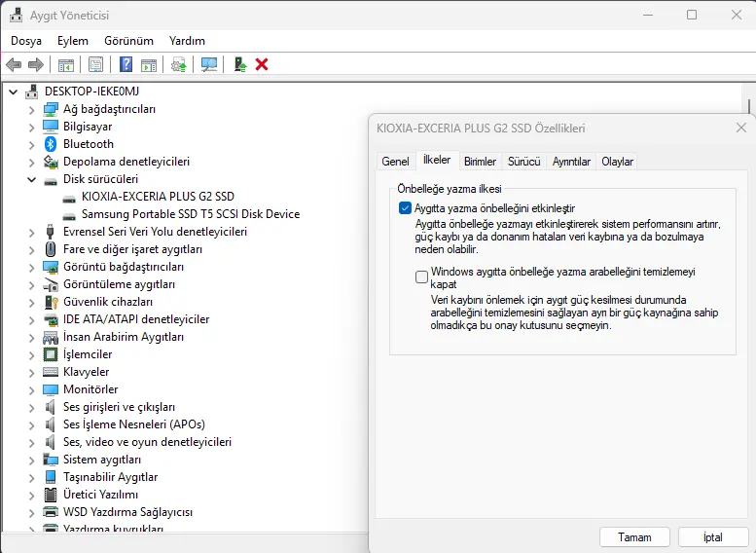The width and height of the screenshot is (756, 553).
Task: Maximize the Aygıt Yöneticisi window
Action: tap(692, 15)
